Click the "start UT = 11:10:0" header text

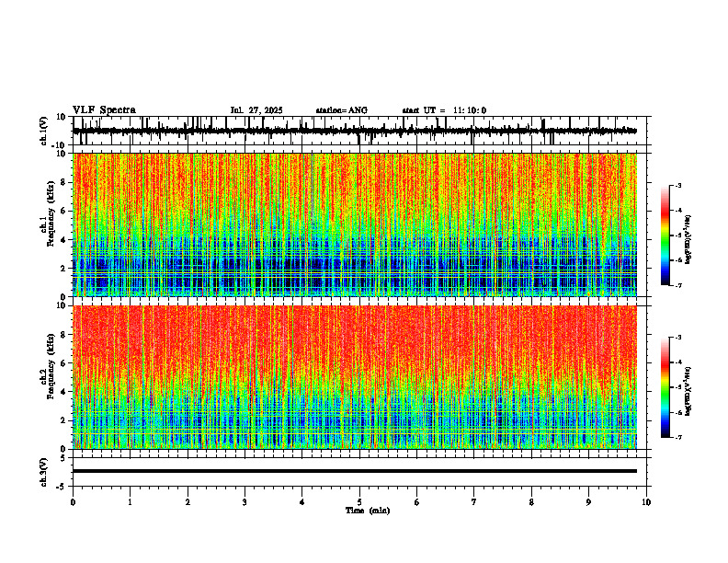coord(444,110)
